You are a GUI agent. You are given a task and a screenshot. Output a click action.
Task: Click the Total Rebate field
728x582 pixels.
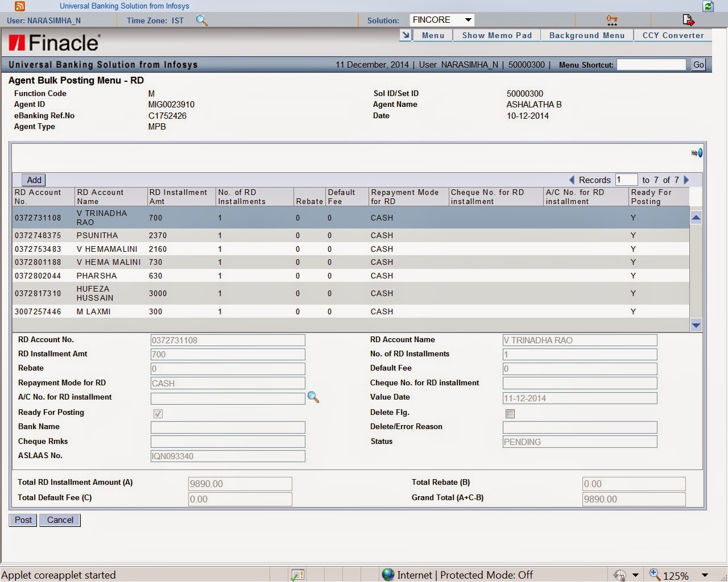coord(634,484)
